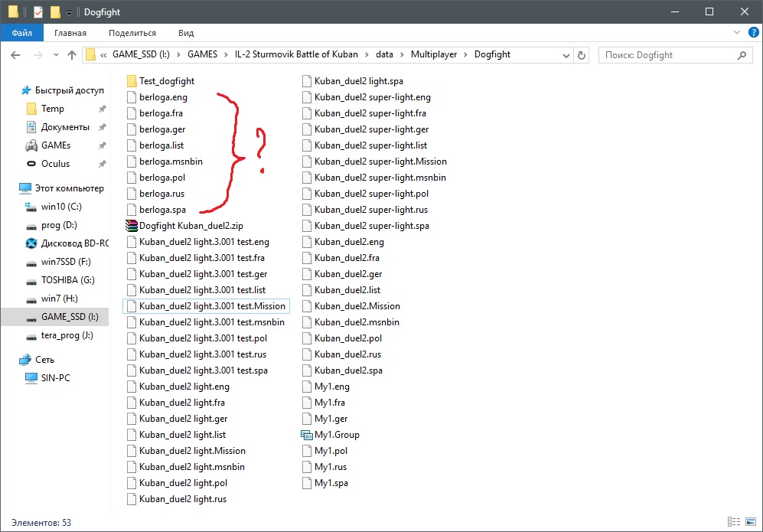Select Kuban_duel2 super-light.Mission file
The height and width of the screenshot is (532, 763).
pos(380,162)
